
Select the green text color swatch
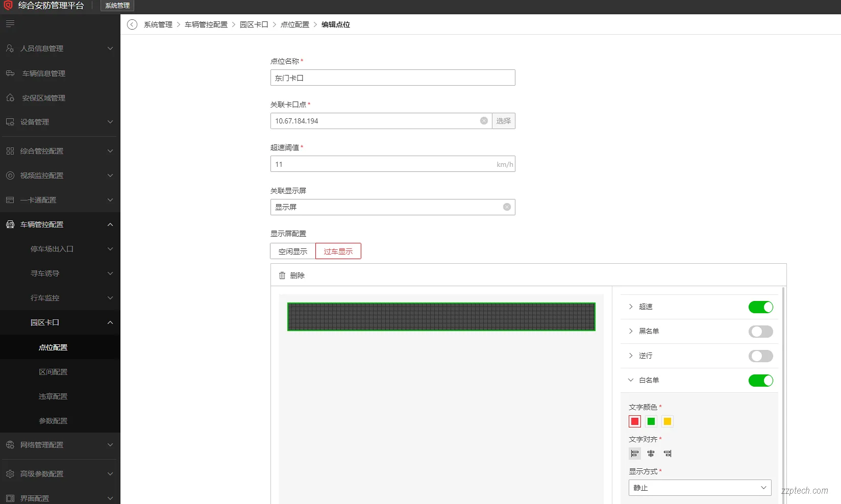[x=651, y=421]
